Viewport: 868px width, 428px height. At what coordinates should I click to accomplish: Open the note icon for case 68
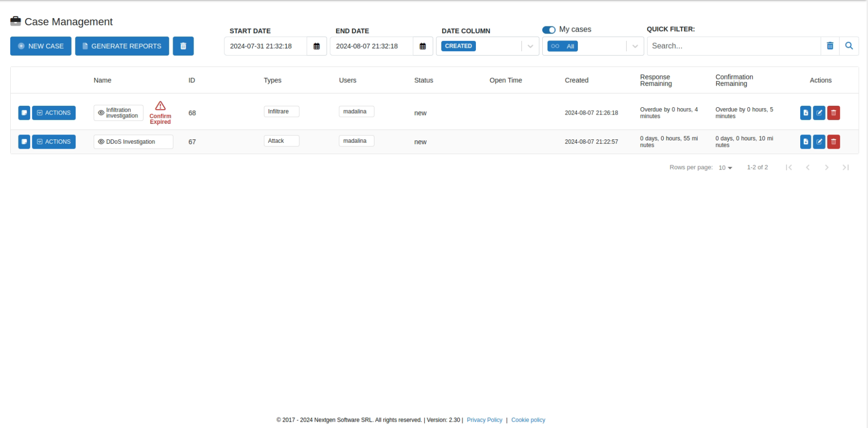point(24,113)
